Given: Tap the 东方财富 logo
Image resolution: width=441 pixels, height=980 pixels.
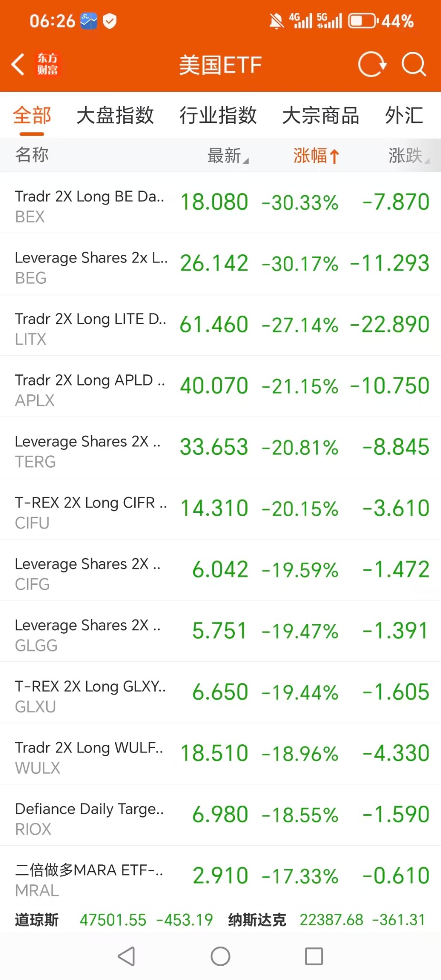Looking at the screenshot, I should coord(48,64).
